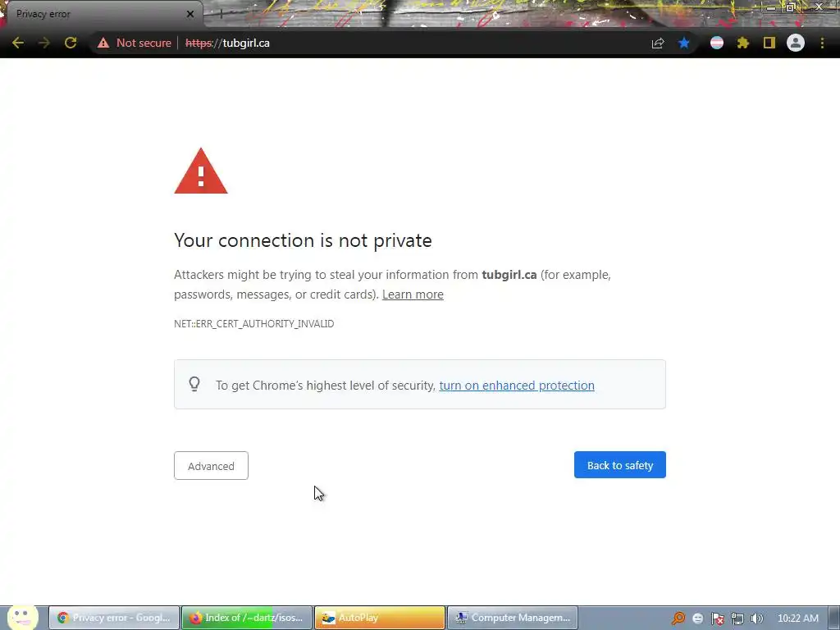This screenshot has width=840, height=630.
Task: Open the Chrome three-dot menu
Action: (x=822, y=43)
